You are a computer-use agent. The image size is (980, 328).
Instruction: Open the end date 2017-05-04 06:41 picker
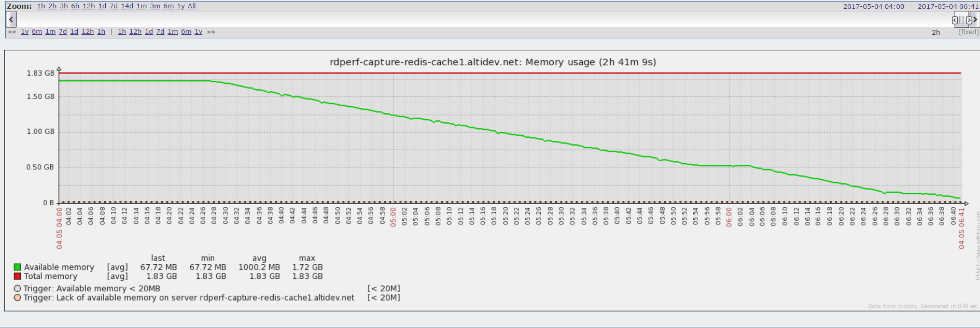point(948,6)
